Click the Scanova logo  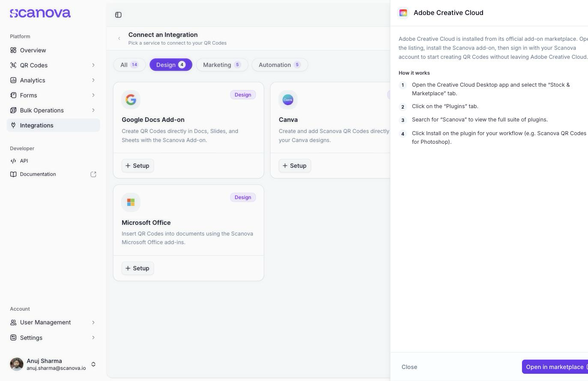[40, 13]
